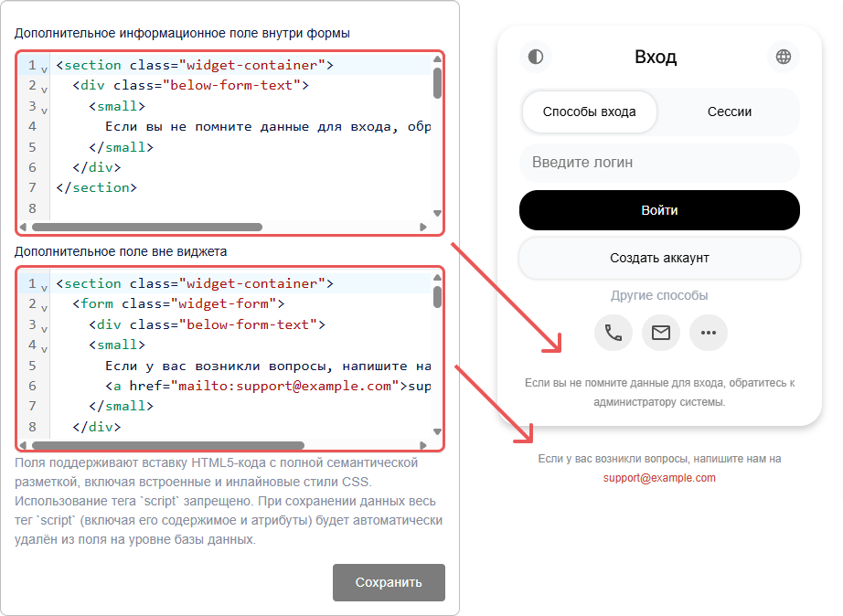The width and height of the screenshot is (843, 616).
Task: Switch to the Сессии tab
Action: pyautogui.click(x=729, y=112)
